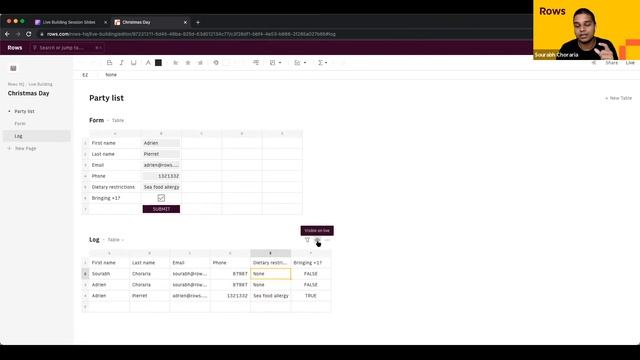
Task: Select the Phone cell '1321332' in Form
Action: click(x=161, y=176)
